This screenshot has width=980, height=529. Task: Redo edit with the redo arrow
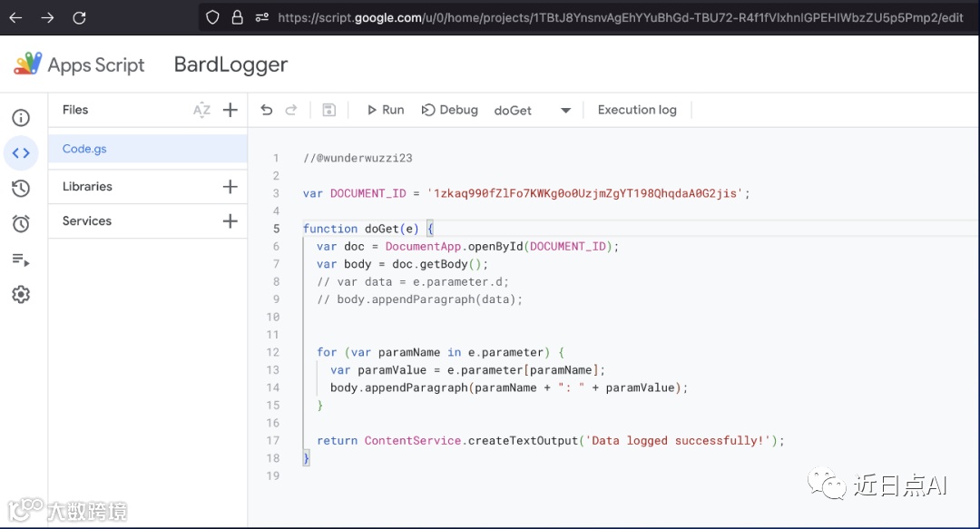click(x=291, y=110)
